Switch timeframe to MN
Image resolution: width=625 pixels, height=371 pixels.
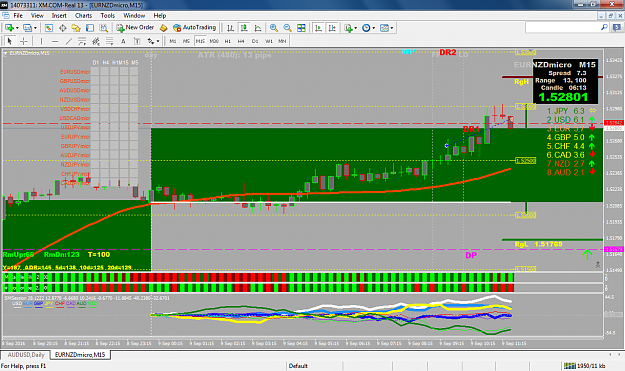[x=282, y=41]
